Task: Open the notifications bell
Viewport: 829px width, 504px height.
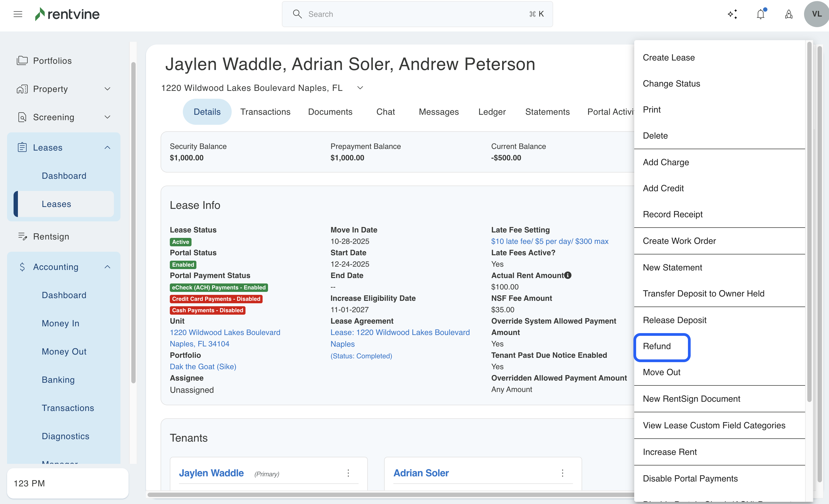Action: click(760, 14)
